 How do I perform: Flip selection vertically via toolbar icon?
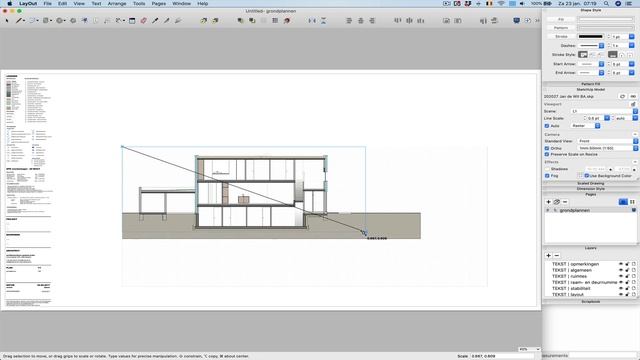click(323, 20)
